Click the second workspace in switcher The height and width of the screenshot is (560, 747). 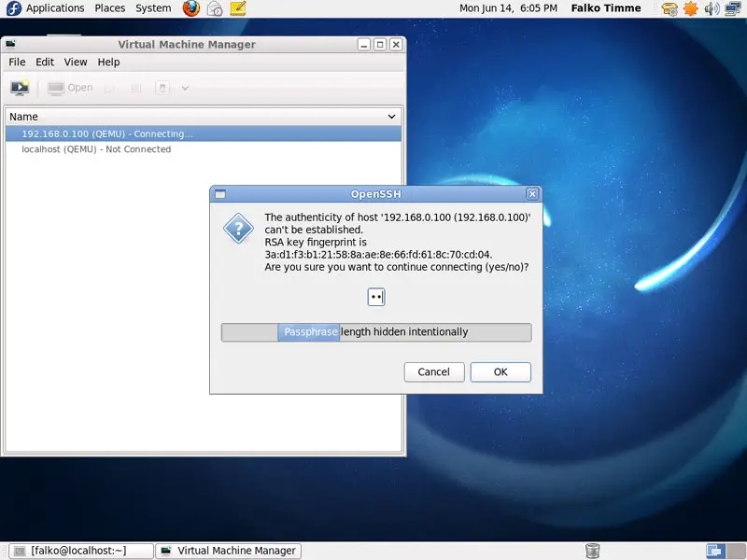click(x=734, y=551)
